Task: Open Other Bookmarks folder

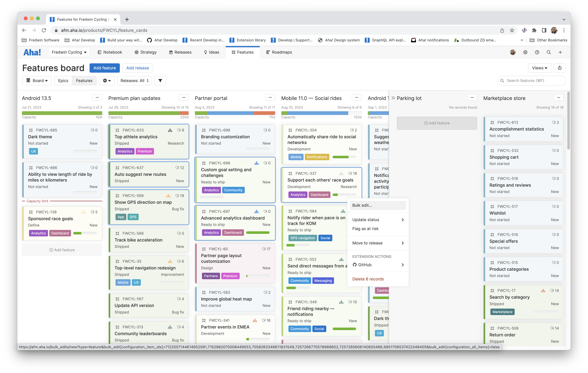Action: tap(548, 40)
